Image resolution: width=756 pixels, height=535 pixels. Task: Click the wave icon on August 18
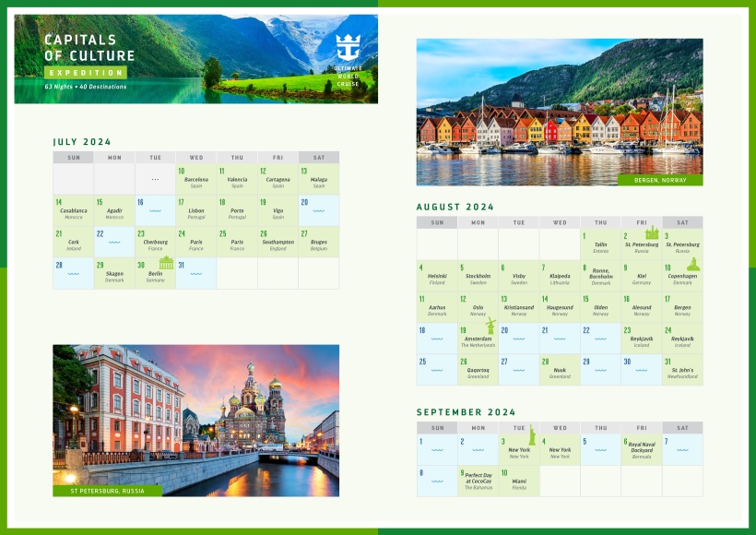pyautogui.click(x=437, y=339)
